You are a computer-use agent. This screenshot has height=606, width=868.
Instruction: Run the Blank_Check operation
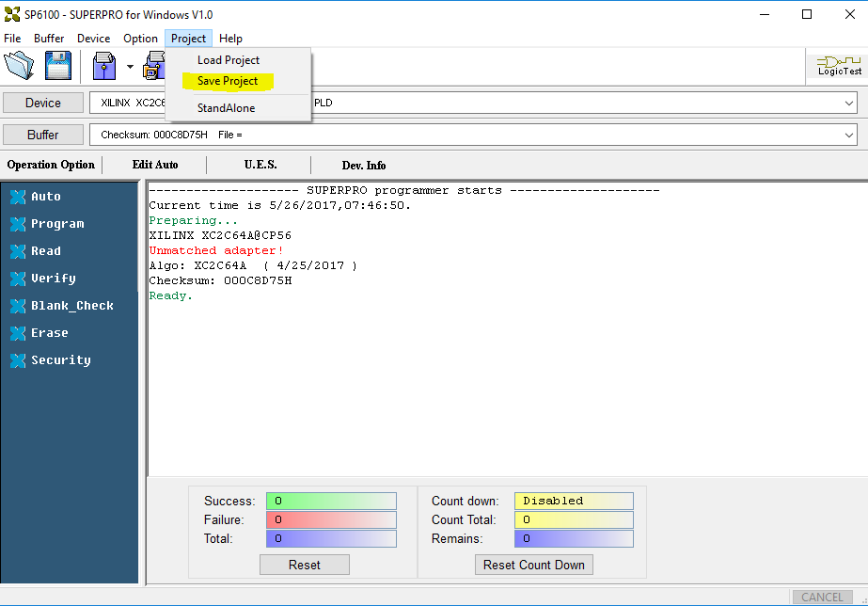pos(71,306)
